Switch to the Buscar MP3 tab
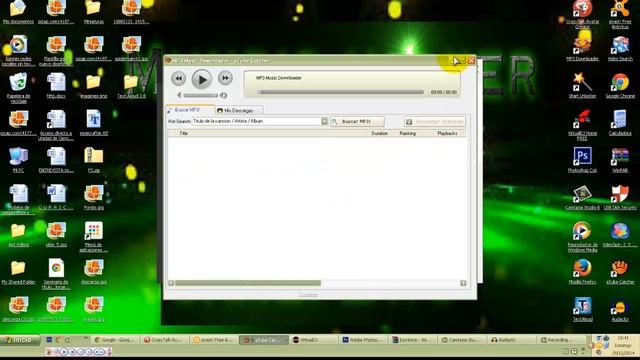Viewport: 640px width, 360px height. [190, 110]
